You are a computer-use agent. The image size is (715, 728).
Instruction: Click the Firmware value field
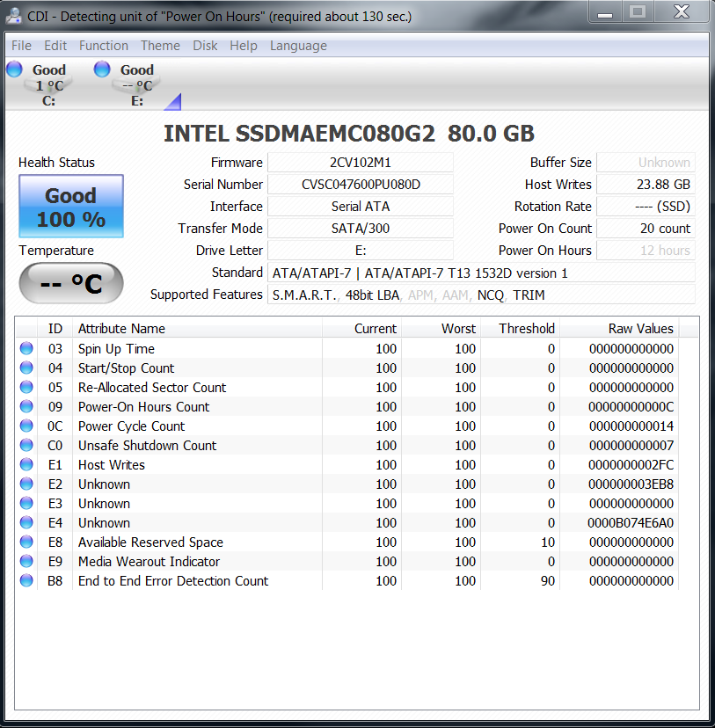tap(361, 163)
